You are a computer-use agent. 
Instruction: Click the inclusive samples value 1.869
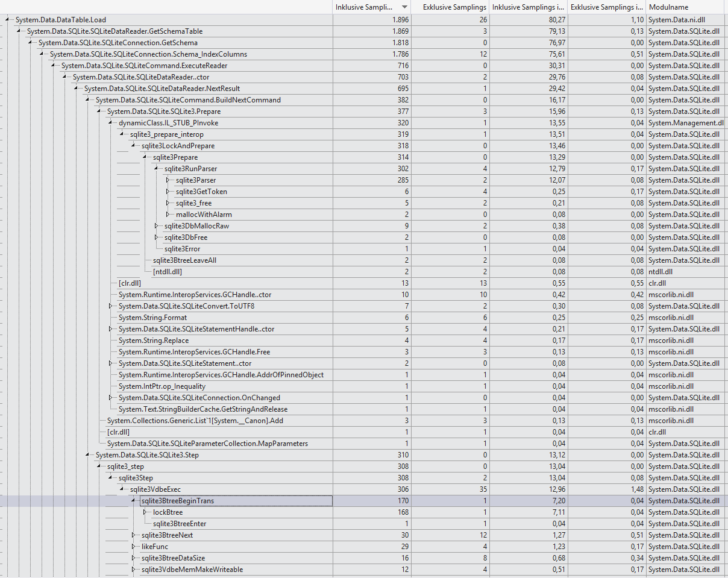coord(400,31)
